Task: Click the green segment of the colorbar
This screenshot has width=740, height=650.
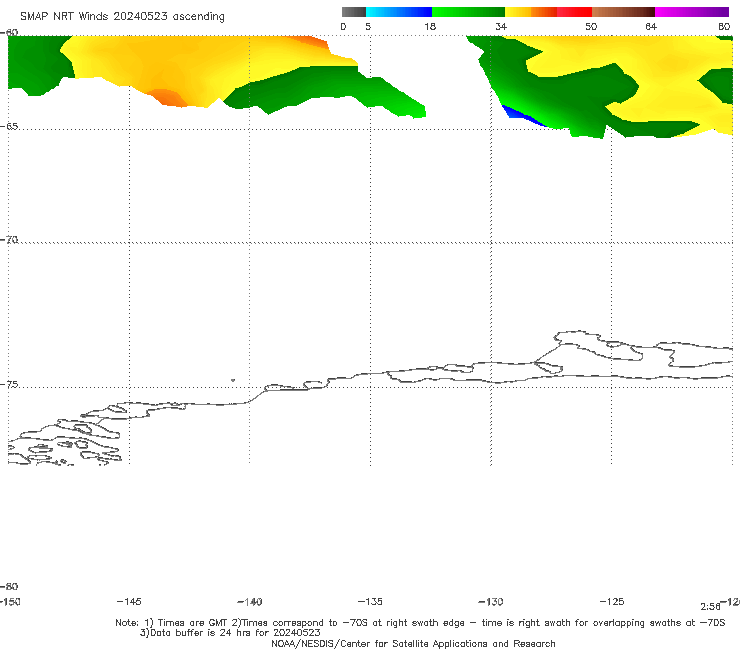Action: (x=468, y=12)
